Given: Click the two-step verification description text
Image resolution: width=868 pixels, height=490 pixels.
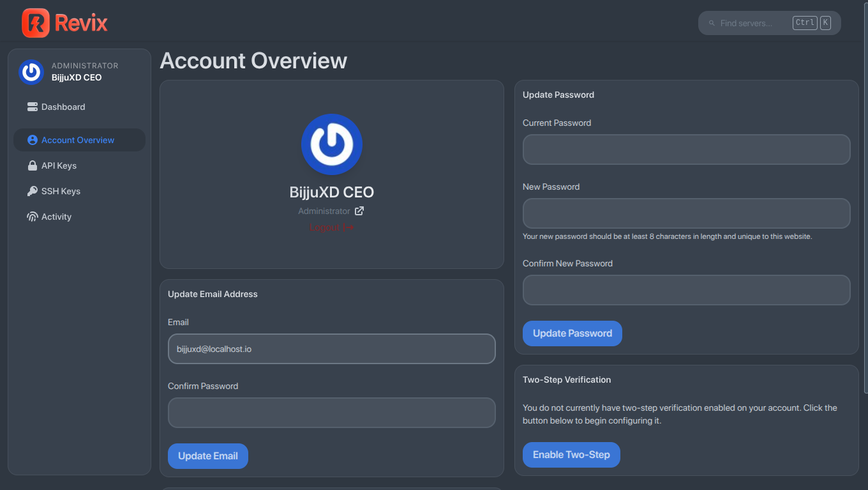Looking at the screenshot, I should coord(680,415).
